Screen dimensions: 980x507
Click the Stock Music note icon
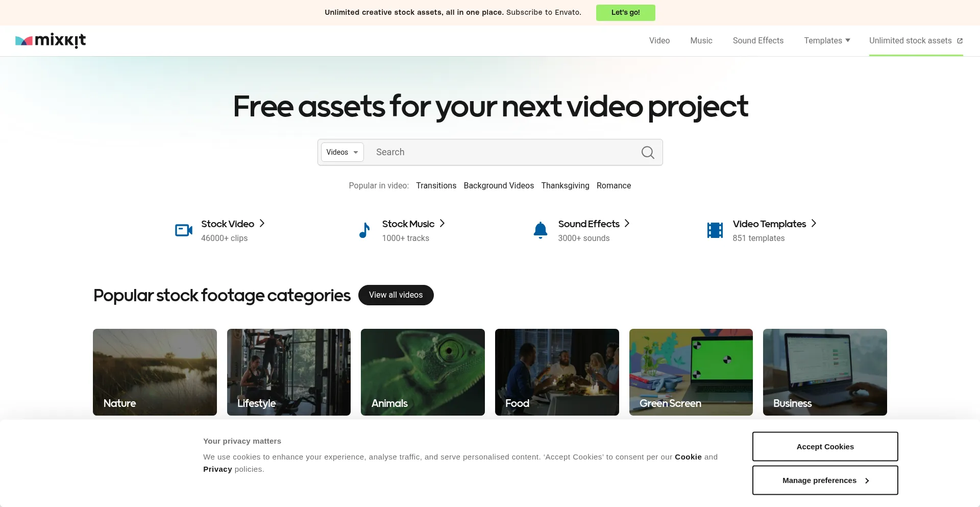click(x=364, y=230)
